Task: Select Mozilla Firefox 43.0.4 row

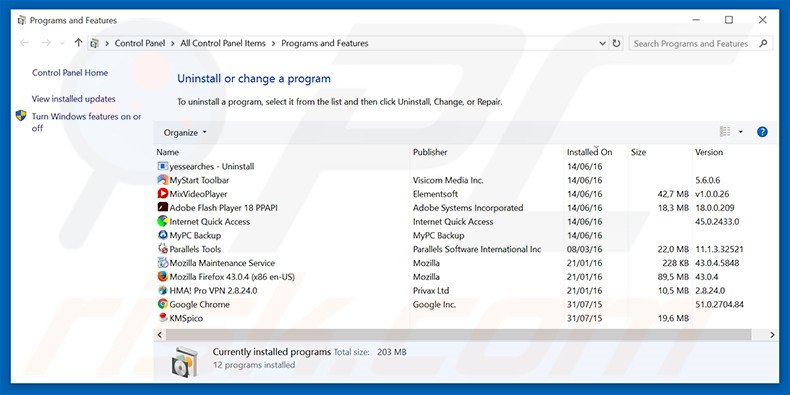Action: 466,277
